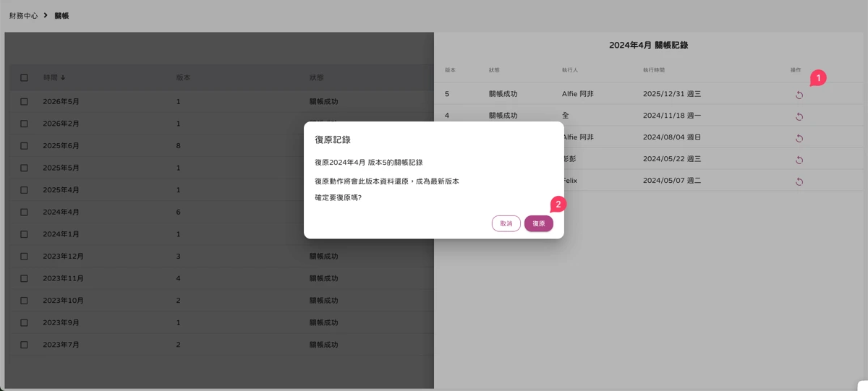Click the 關帳 breadcrumb item
Screen dimensions: 868x391
click(x=61, y=15)
